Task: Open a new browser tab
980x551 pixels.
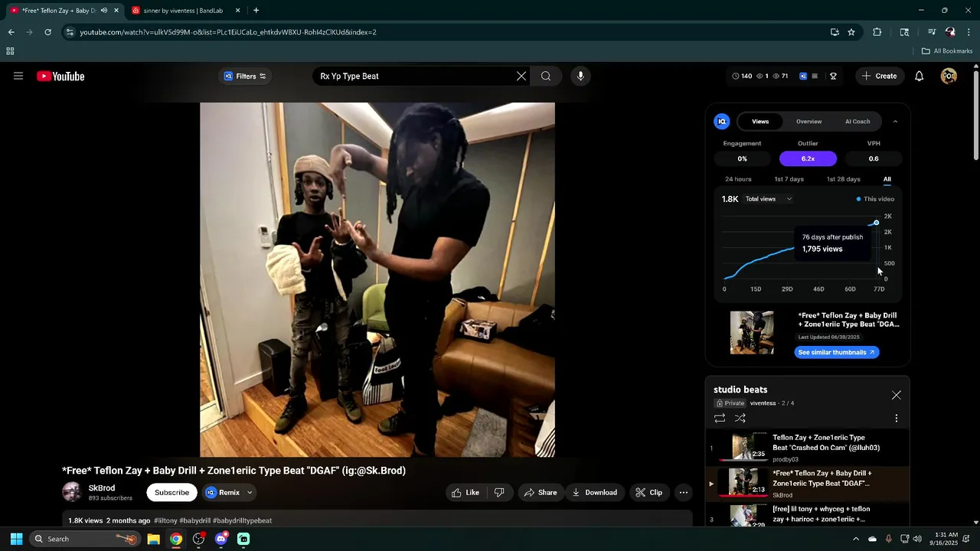Action: pos(256,10)
